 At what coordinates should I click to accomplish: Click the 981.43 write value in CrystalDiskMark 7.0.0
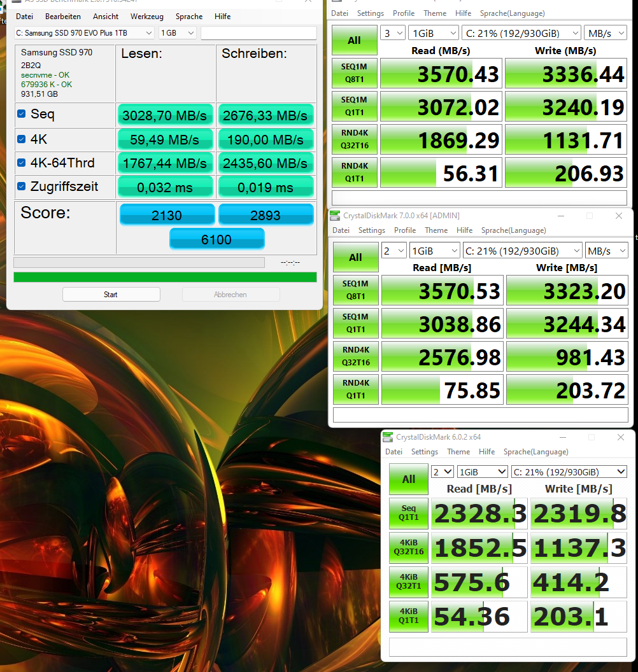(567, 356)
